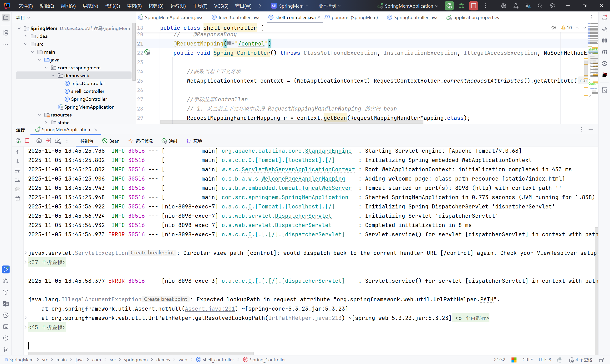Open the Database tool window icon
The height and width of the screenshot is (364, 610).
pos(605,40)
